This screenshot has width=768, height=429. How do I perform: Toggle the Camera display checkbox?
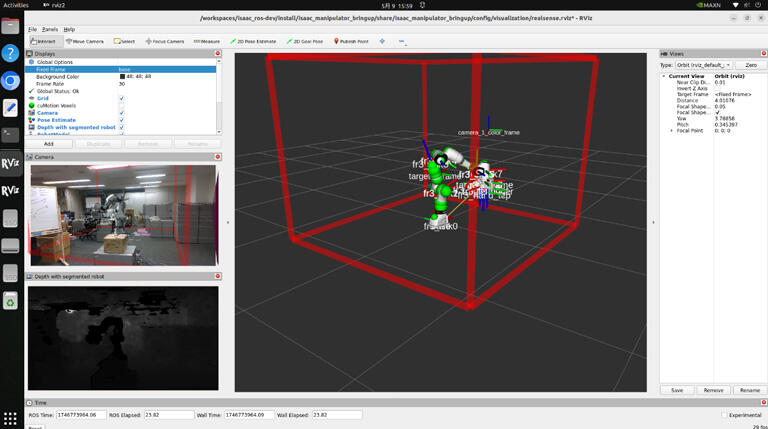[121, 113]
